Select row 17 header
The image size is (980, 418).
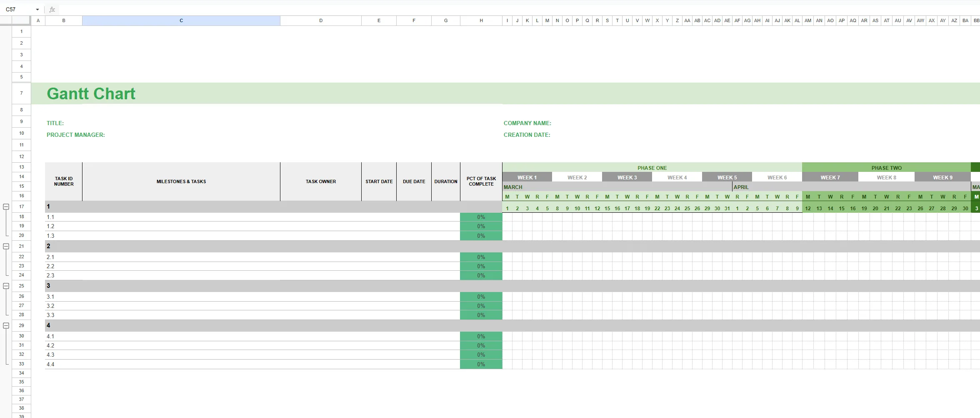click(21, 206)
